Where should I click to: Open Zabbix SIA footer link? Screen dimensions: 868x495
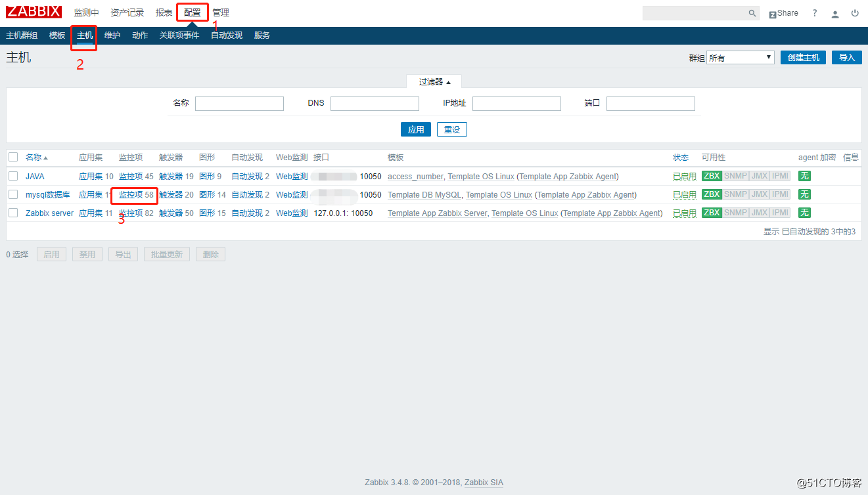(x=484, y=483)
